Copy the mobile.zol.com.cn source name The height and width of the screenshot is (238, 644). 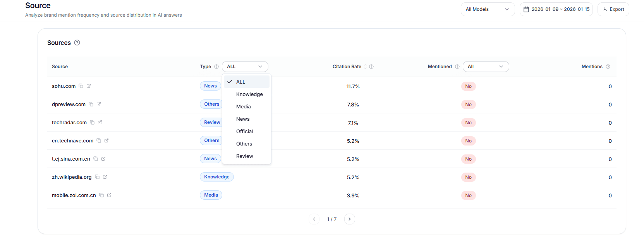pos(101,195)
